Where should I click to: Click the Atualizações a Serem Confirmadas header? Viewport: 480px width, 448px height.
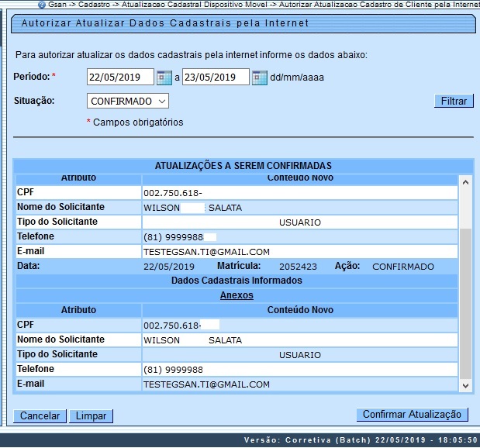(x=243, y=166)
